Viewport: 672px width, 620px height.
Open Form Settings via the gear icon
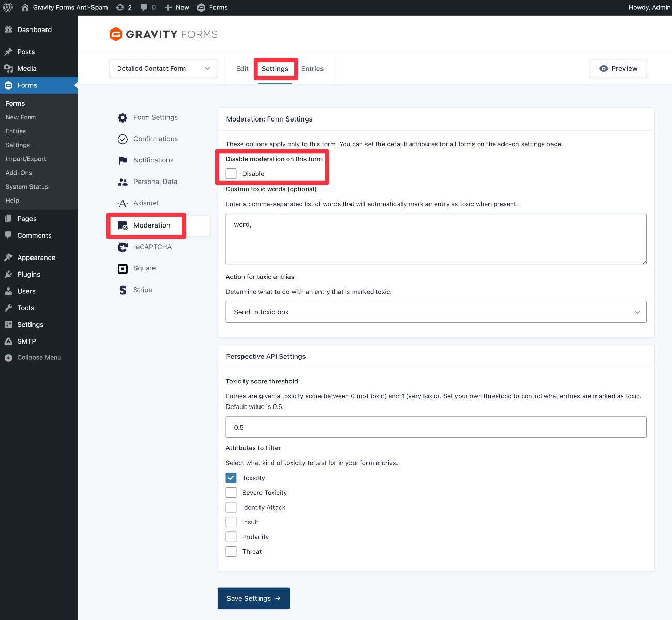[x=122, y=117]
